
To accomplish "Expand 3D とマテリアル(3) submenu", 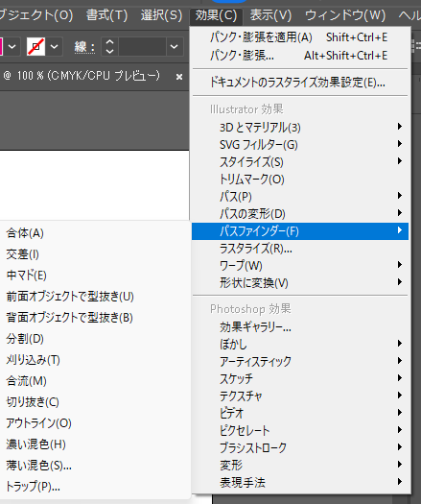I will pyautogui.click(x=300, y=128).
